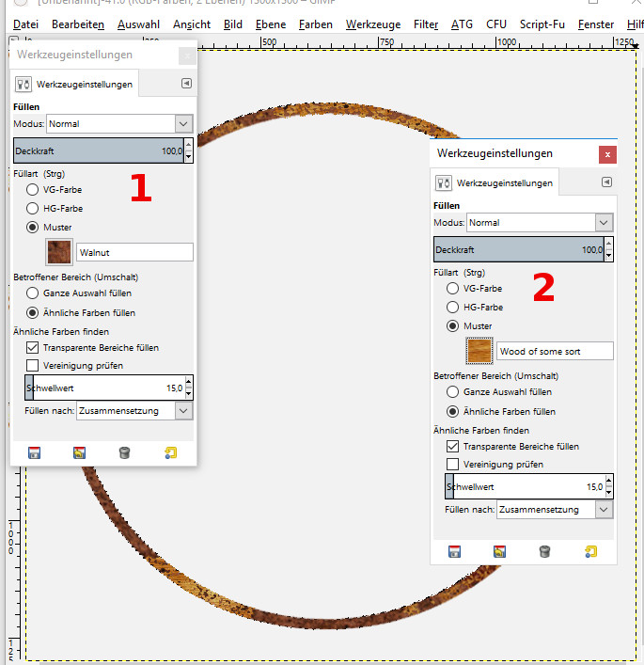Open Füllen nach dropdown in panel 2
Image resolution: width=644 pixels, height=665 pixels.
[x=555, y=510]
